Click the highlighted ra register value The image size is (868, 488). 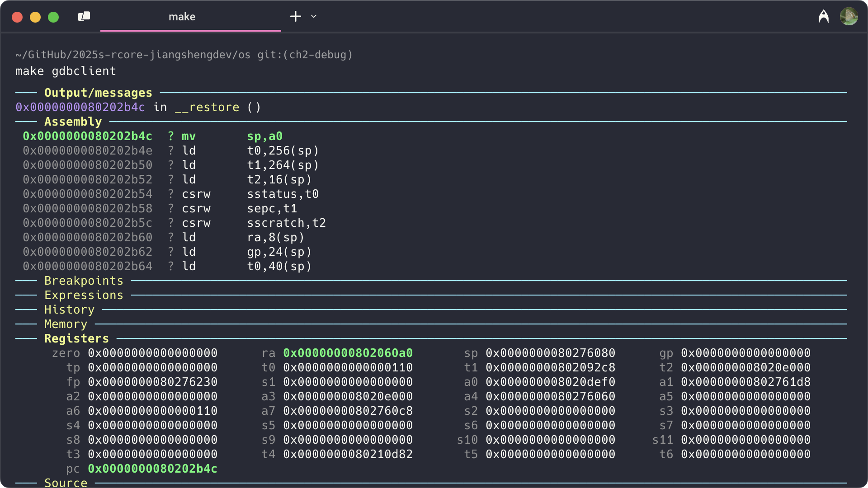348,353
